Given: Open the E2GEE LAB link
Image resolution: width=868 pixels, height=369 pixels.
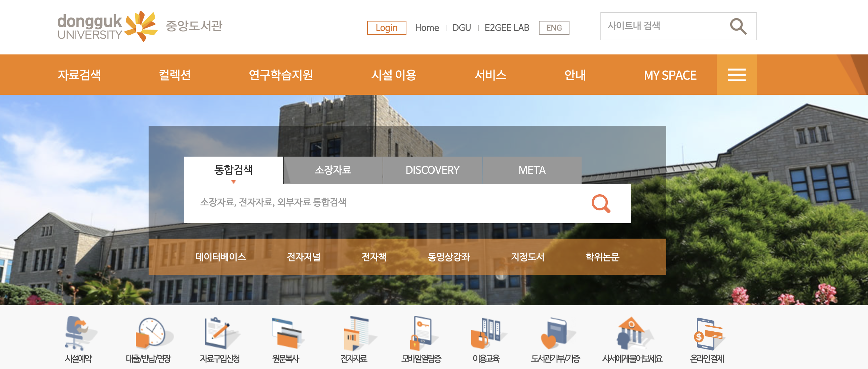Looking at the screenshot, I should tap(507, 28).
